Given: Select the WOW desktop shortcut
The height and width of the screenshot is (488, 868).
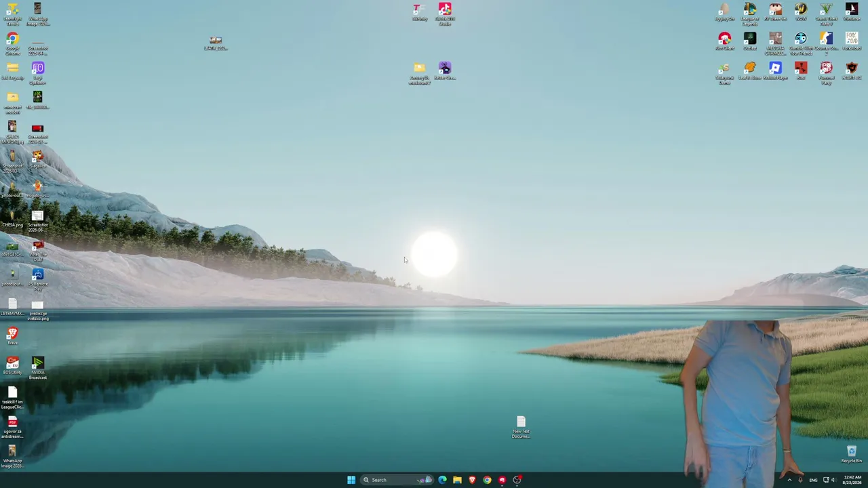Looking at the screenshot, I should [801, 12].
